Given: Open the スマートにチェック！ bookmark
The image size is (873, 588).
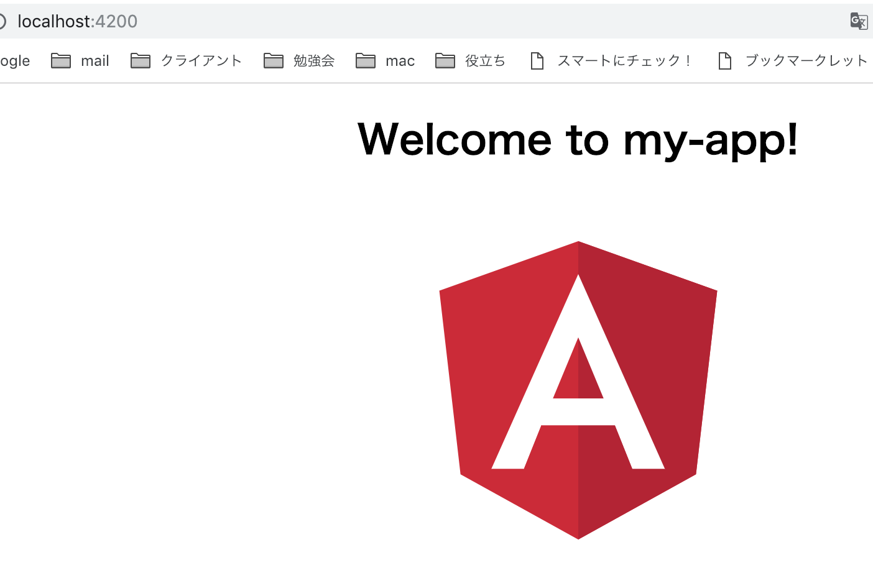Looking at the screenshot, I should (611, 61).
